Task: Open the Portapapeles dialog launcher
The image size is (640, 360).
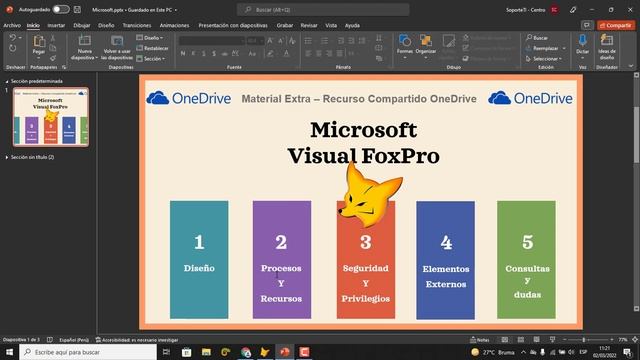Action: tap(64, 67)
